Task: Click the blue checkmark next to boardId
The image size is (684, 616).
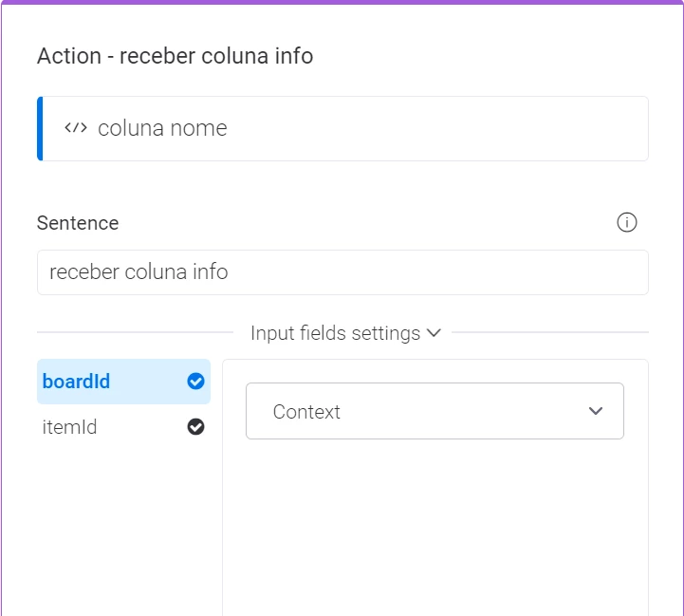Action: pos(195,382)
